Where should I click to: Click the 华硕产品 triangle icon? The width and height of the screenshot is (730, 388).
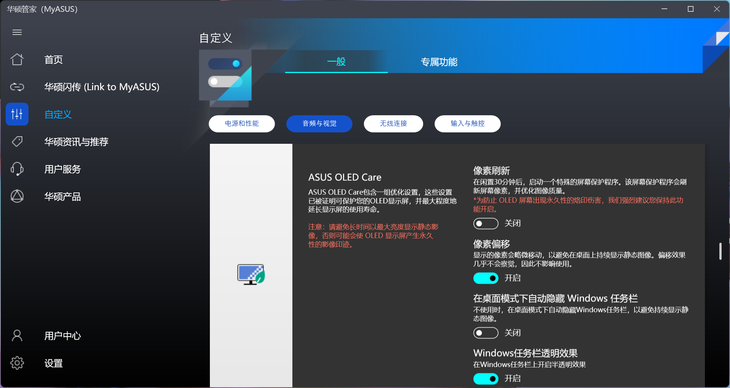coord(17,197)
